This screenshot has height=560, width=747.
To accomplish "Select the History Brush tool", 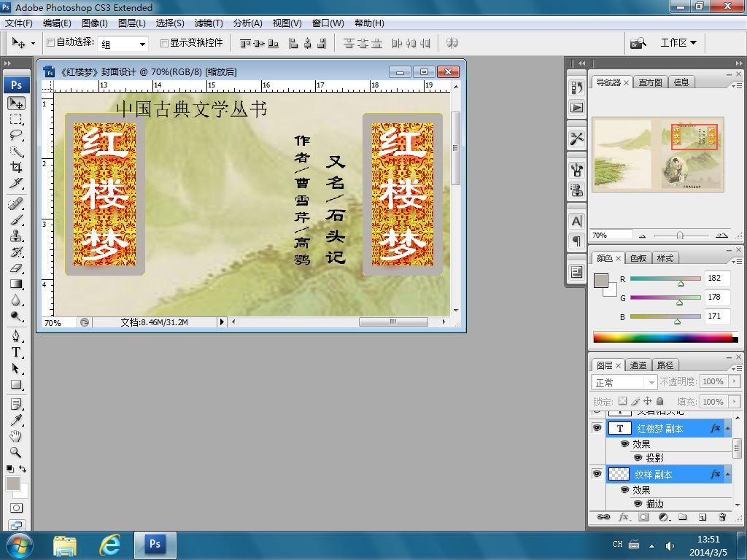I will 16,252.
